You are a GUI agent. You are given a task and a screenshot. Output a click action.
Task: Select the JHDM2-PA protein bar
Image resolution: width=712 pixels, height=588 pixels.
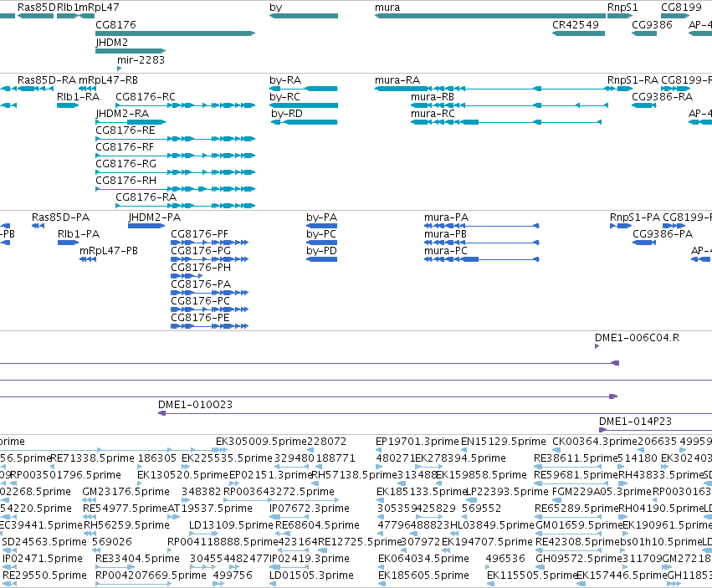tap(146, 226)
